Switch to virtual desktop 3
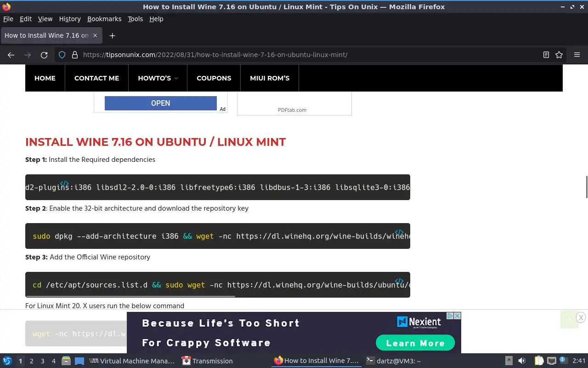The width and height of the screenshot is (588, 368). pos(42,361)
